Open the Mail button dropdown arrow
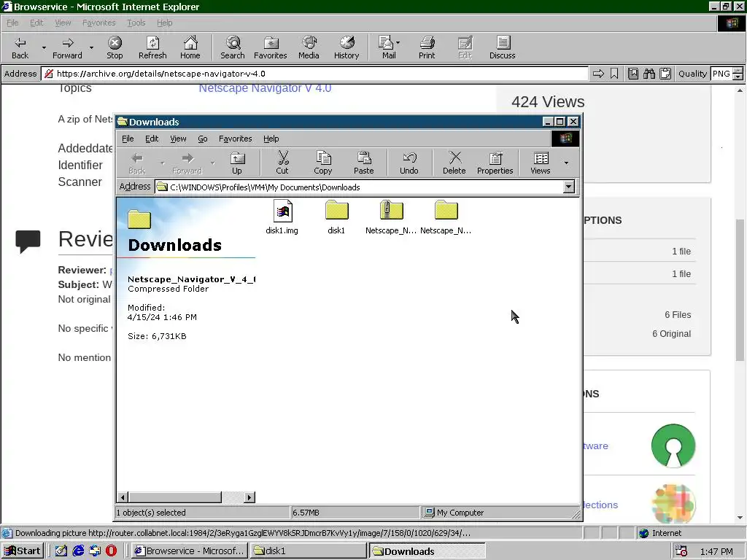The image size is (747, 560). [398, 43]
